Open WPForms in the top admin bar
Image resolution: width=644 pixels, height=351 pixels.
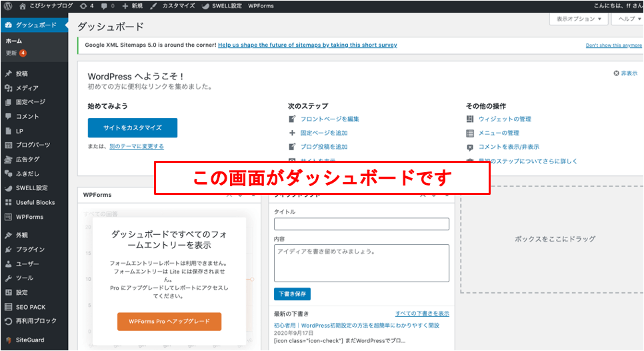pos(261,6)
